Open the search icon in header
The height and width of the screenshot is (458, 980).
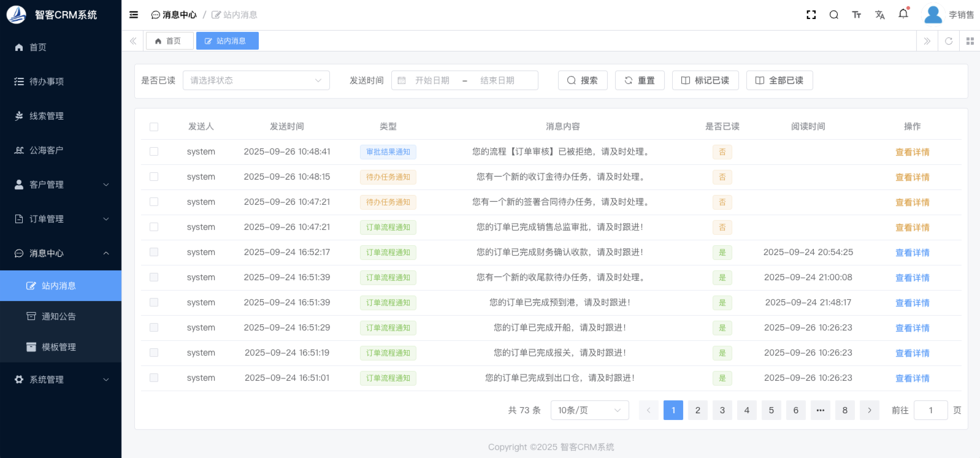[833, 15]
